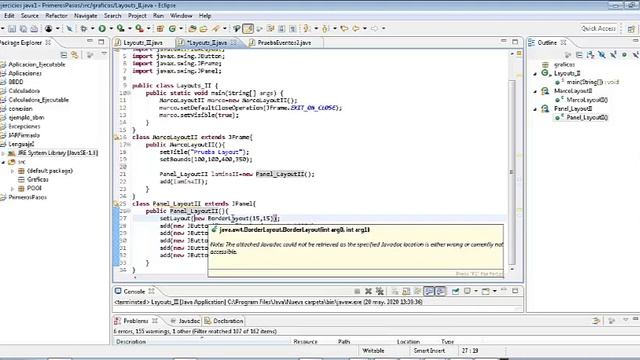Image resolution: width=640 pixels, height=360 pixels.
Task: Open the New Class dropdown arrow
Action: pos(181,29)
